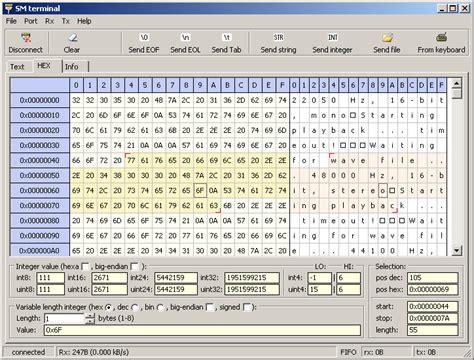Click the int4 LO field showing -1
Screen dimensions: 474x360
[x=319, y=278]
